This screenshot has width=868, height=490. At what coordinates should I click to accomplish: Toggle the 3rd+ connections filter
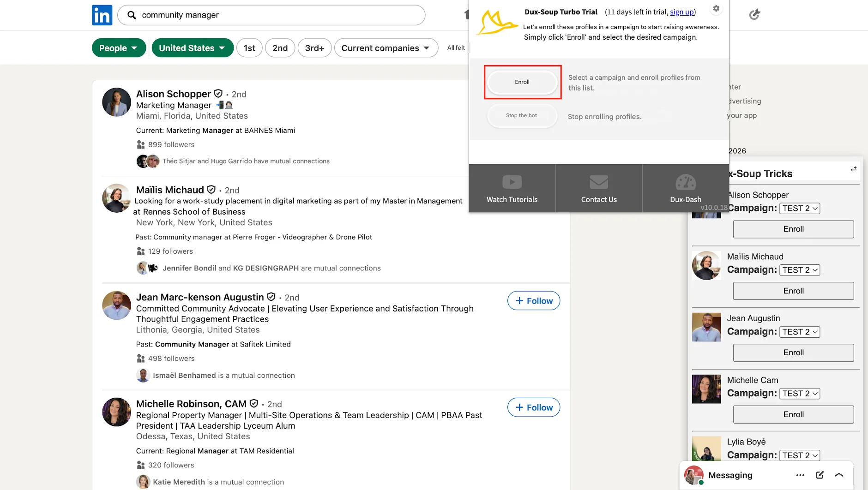(315, 48)
